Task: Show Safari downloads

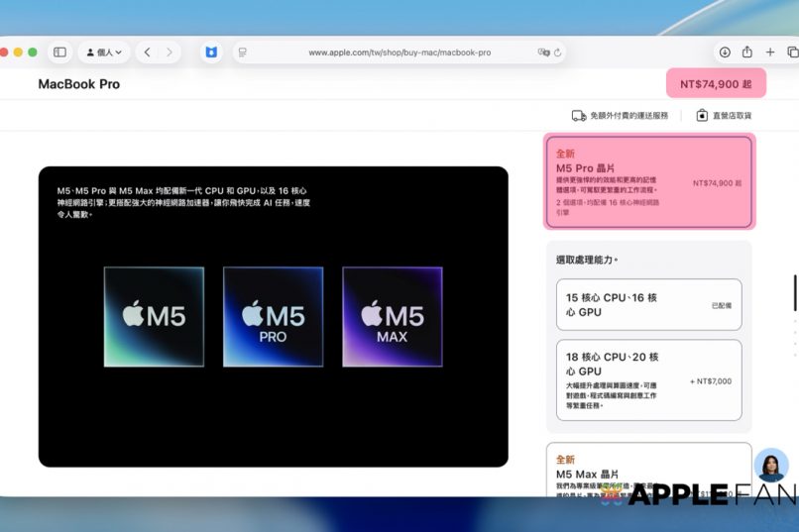Action: (x=725, y=53)
